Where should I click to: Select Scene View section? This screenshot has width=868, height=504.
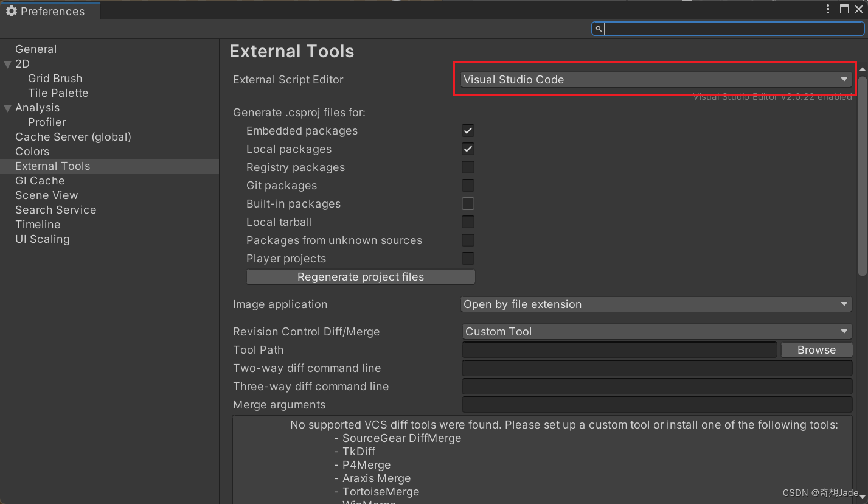tap(46, 195)
